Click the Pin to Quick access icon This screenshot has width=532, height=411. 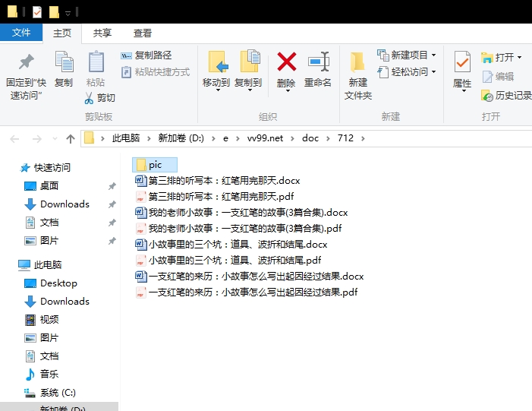tap(26, 62)
